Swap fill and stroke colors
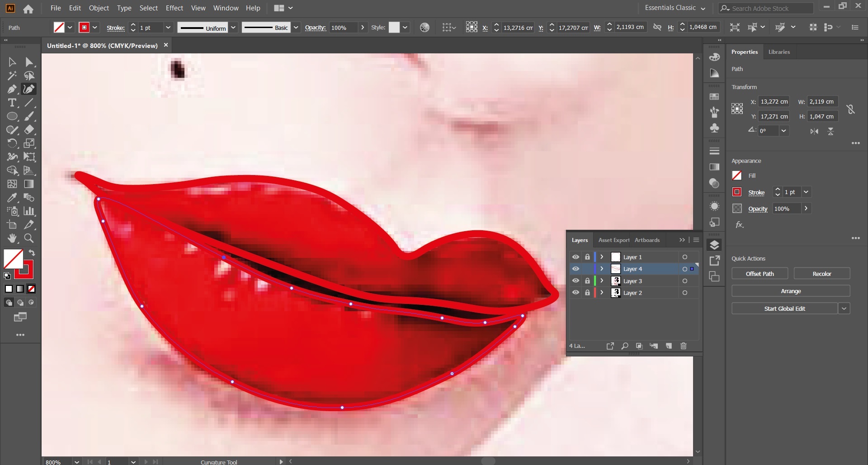 pyautogui.click(x=32, y=253)
